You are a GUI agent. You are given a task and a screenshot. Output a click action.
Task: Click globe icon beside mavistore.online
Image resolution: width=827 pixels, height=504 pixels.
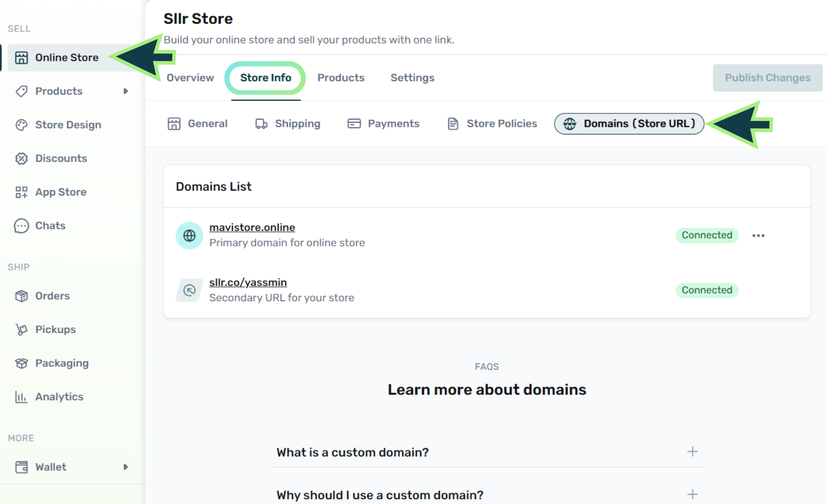189,235
